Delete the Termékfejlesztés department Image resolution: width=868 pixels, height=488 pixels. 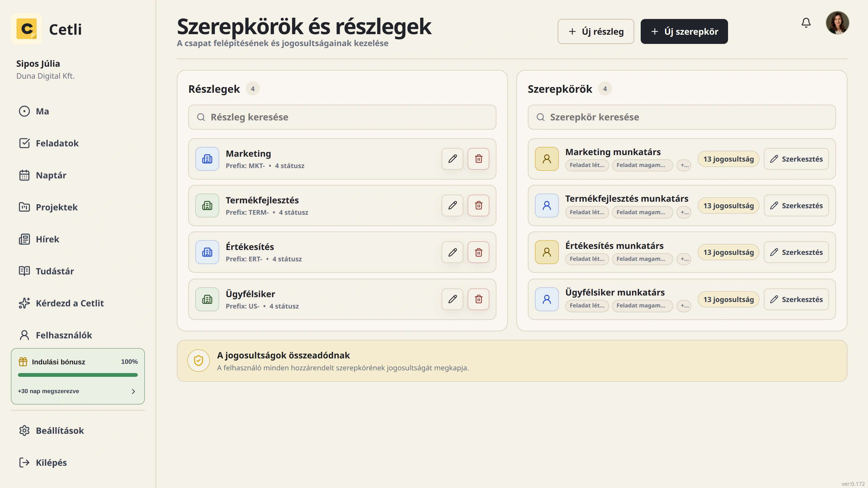tap(478, 206)
